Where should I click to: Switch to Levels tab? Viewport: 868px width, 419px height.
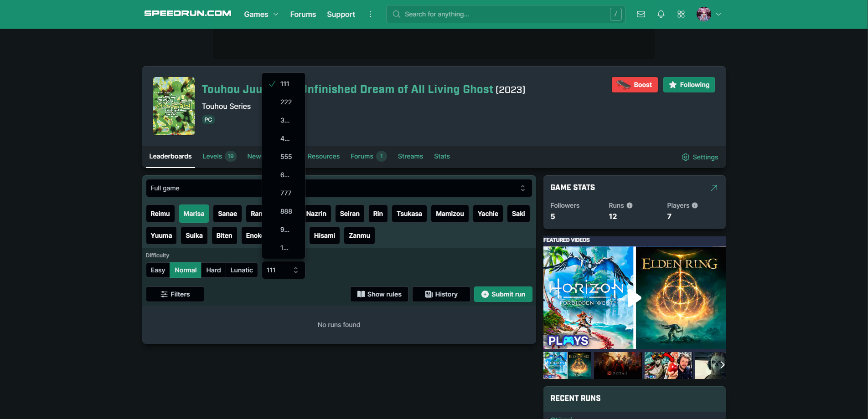point(219,156)
